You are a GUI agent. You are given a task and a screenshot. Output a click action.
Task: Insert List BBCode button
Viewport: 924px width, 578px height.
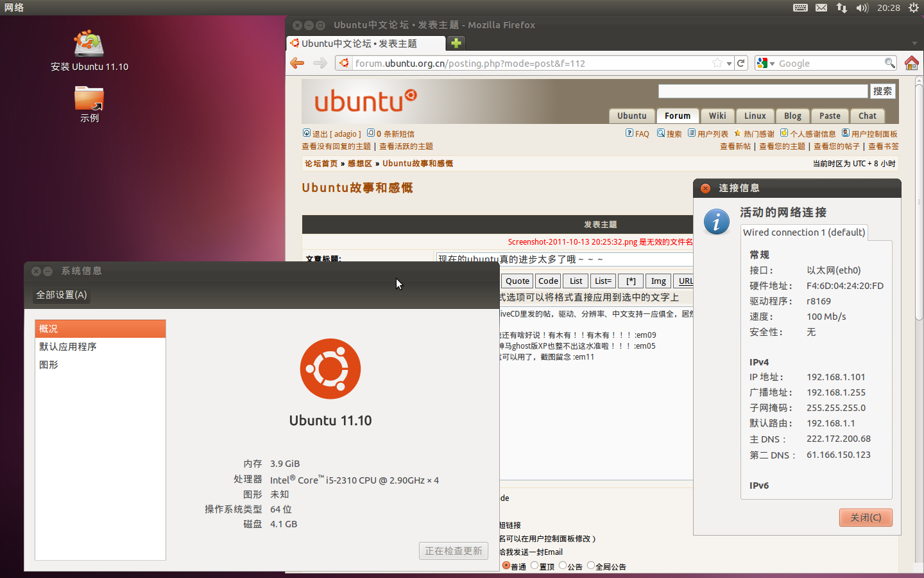click(576, 281)
